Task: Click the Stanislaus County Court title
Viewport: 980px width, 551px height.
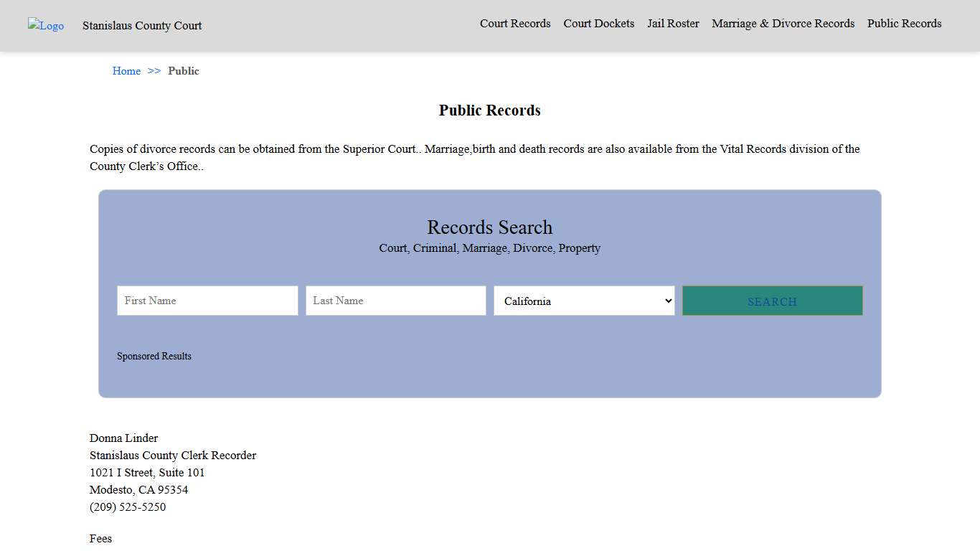Action: (x=141, y=26)
